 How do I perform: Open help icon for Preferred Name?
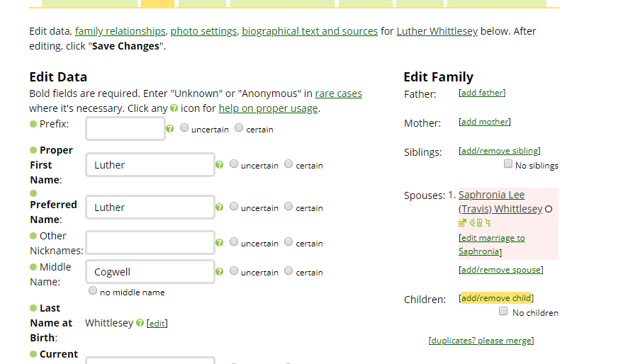pyautogui.click(x=219, y=207)
